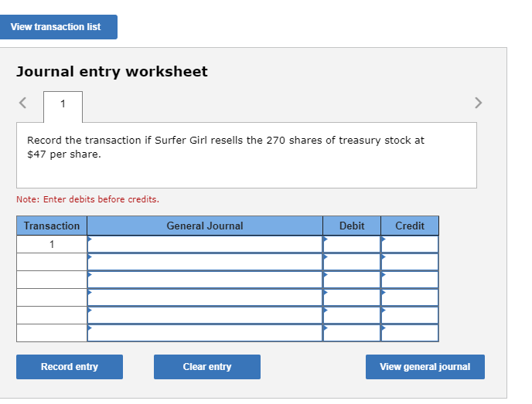Image resolution: width=532 pixels, height=404 pixels.
Task: Click second row Debit amount field
Action: pos(352,262)
